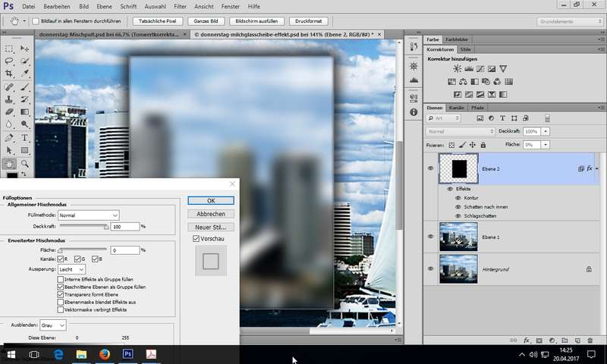Open the Filter menu
607x364 pixels.
(x=180, y=6)
